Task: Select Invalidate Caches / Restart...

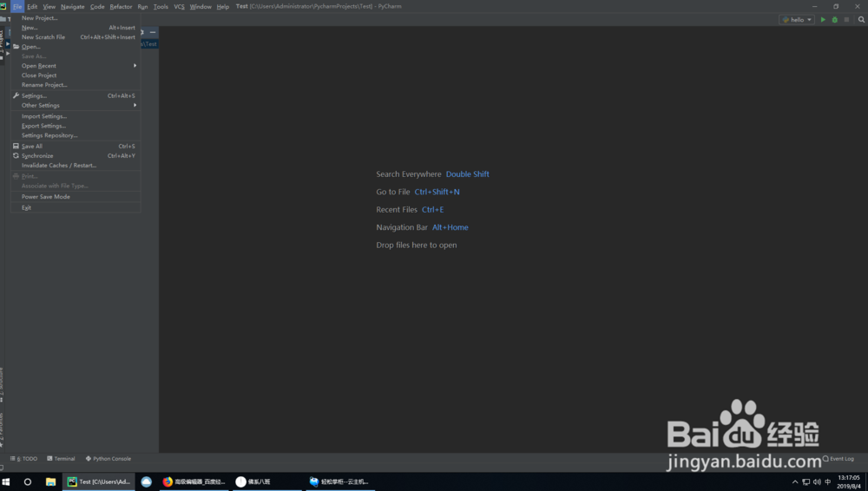Action: pyautogui.click(x=76, y=166)
